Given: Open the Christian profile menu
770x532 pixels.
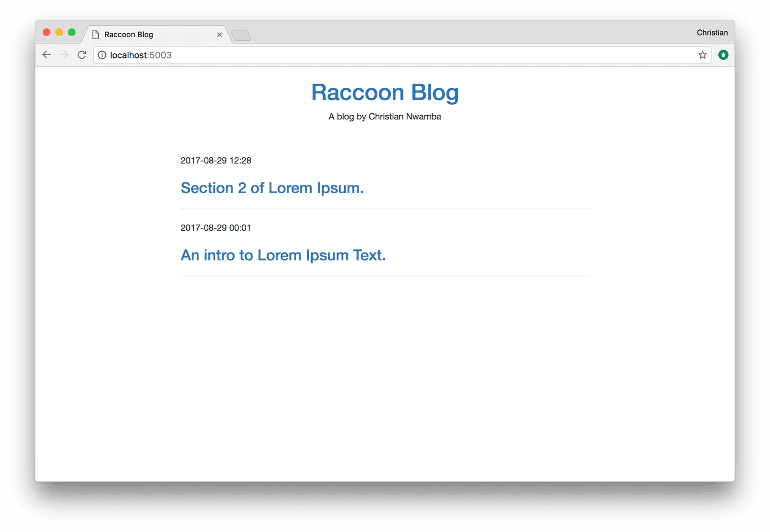Looking at the screenshot, I should [x=712, y=32].
